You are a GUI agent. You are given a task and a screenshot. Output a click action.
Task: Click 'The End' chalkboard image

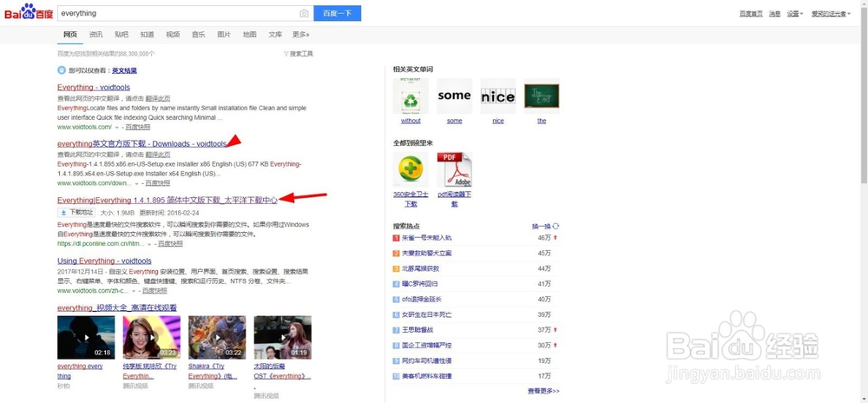click(542, 96)
